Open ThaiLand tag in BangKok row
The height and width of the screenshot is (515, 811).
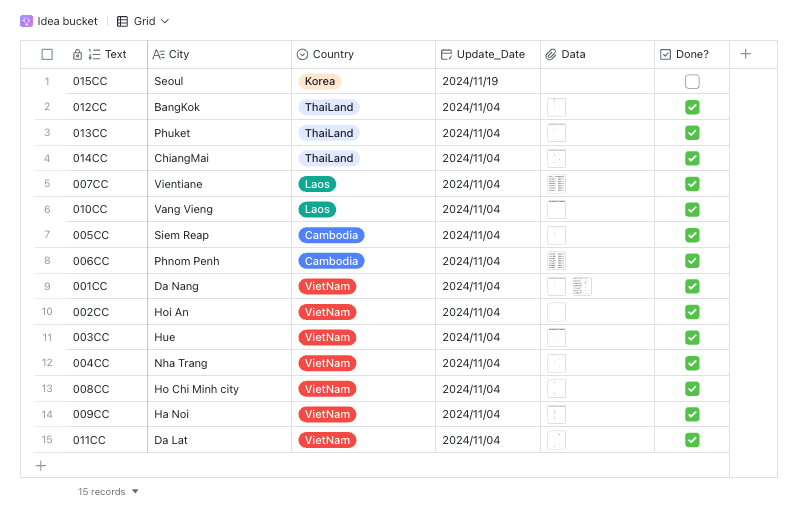[329, 107]
